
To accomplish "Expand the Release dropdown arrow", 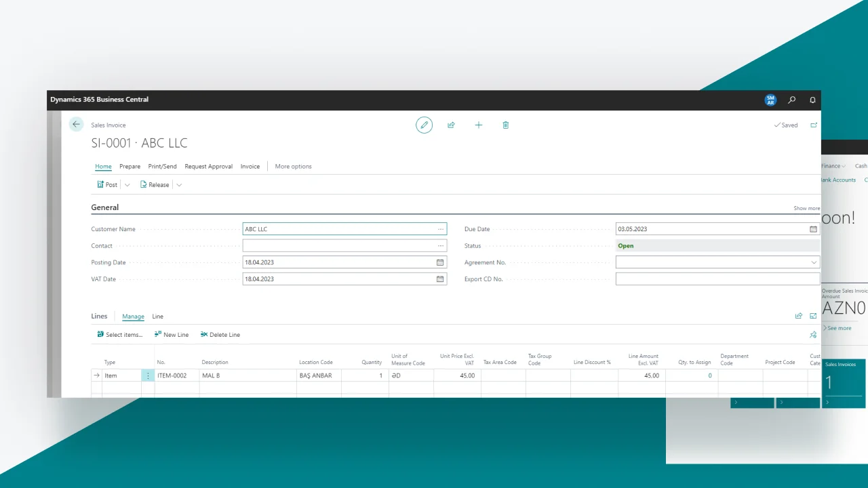I will click(x=179, y=185).
